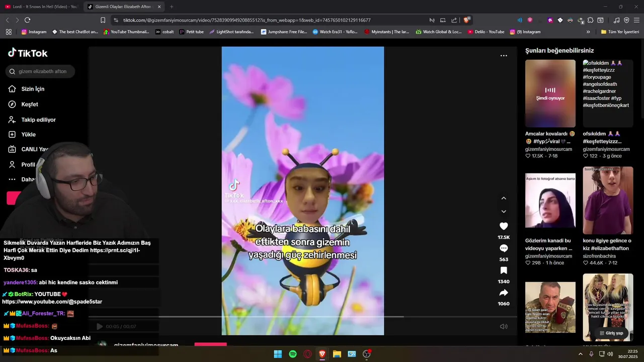Screen dimensions: 644x362
Task: Mute video using the speaker icon
Action: pos(504,326)
